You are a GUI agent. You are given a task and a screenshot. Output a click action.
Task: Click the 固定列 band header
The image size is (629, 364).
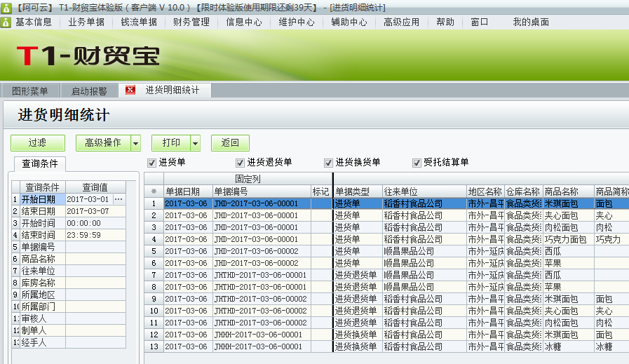click(x=248, y=179)
